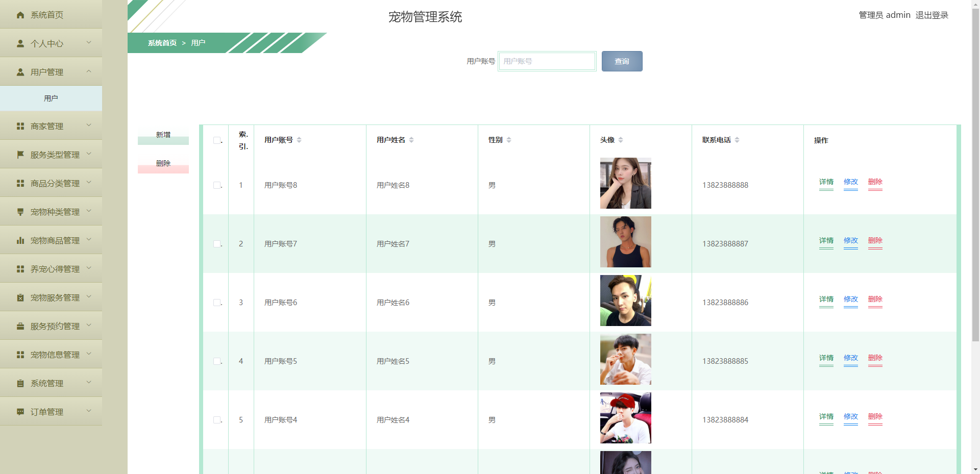
Task: Select the 用户管理 user management icon
Action: (20, 71)
